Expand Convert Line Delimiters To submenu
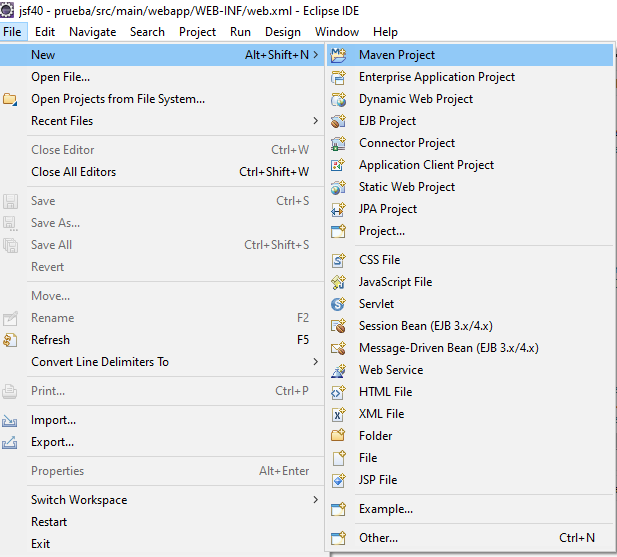 (x=315, y=362)
